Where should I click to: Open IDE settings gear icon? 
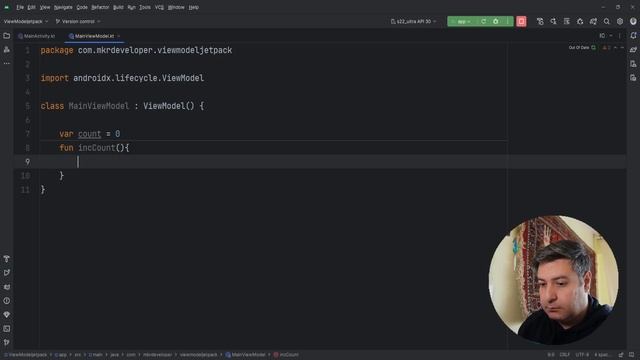(620, 21)
